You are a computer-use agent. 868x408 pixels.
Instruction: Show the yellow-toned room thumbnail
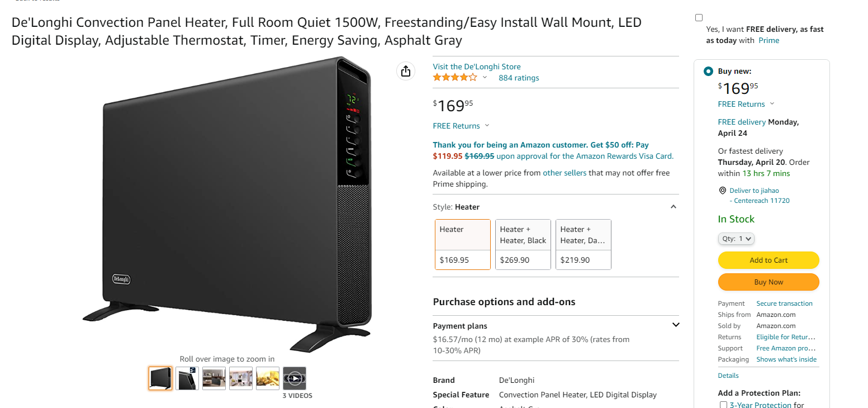click(268, 378)
